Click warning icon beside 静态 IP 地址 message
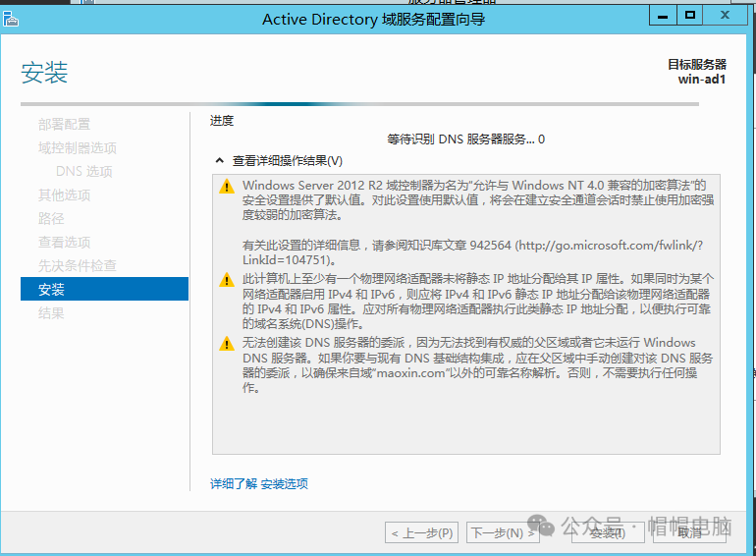756x556 pixels. pos(227,280)
